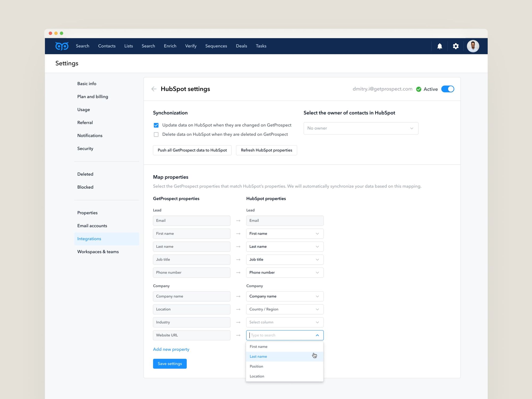Choose Last name from dropdown list
The width and height of the screenshot is (532, 399).
point(258,356)
